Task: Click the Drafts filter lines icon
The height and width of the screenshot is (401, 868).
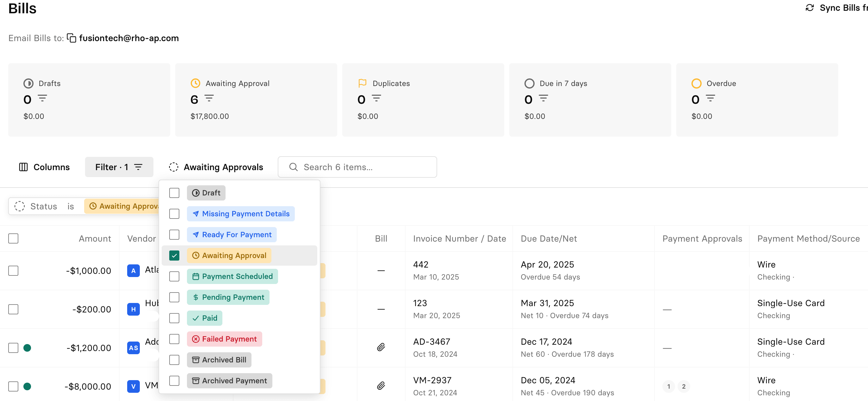Action: tap(42, 99)
